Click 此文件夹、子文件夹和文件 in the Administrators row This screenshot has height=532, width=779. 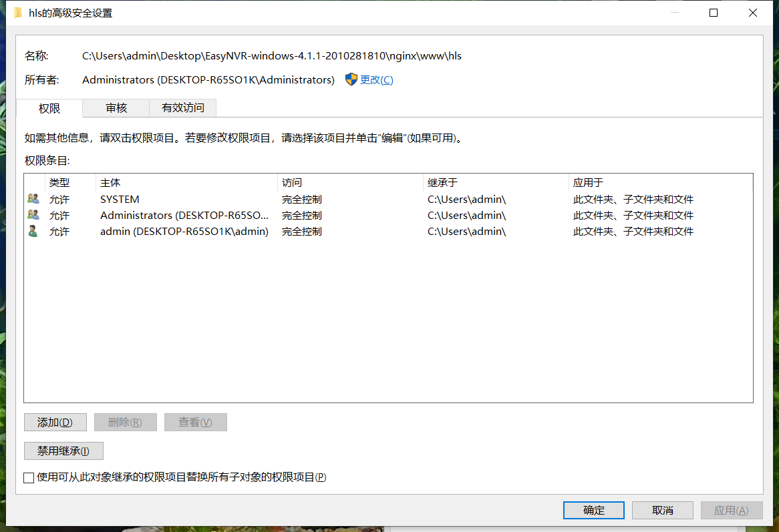[633, 216]
